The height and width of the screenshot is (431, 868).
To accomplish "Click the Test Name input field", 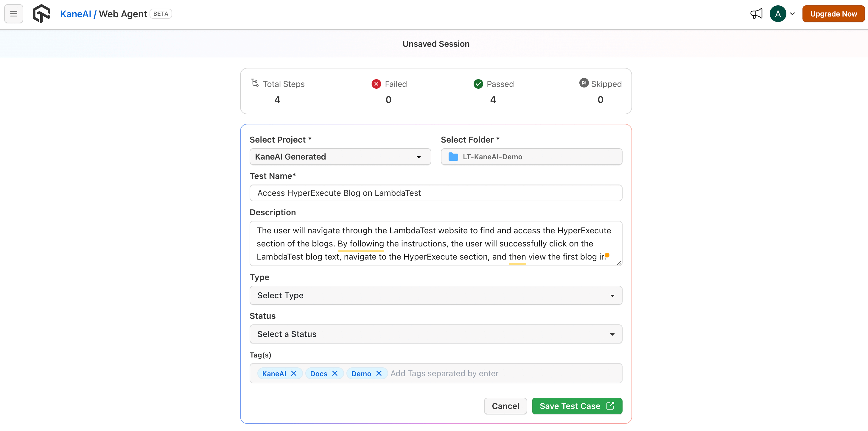I will (435, 193).
